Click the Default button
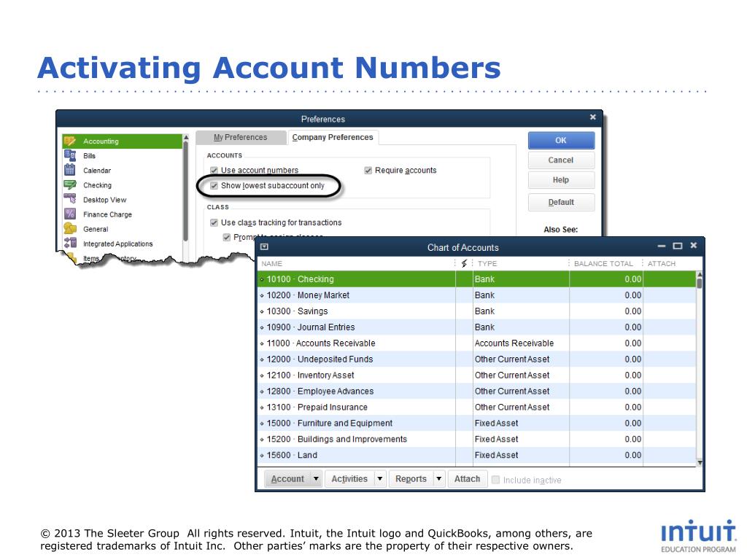Screen dimensions: 747x560 [561, 202]
